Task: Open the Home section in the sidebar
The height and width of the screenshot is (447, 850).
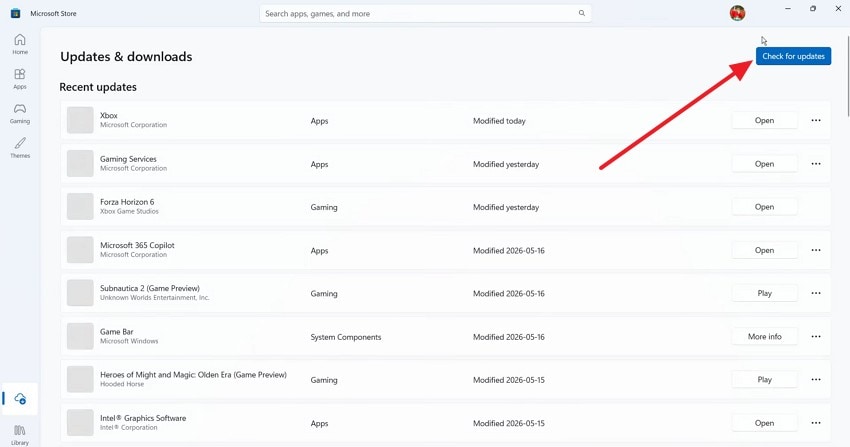Action: [x=20, y=44]
